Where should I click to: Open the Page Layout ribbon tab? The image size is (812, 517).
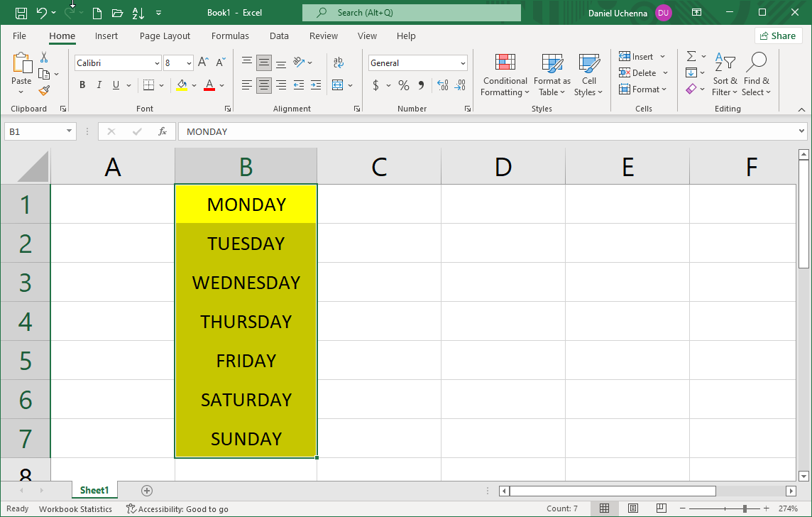[x=165, y=36]
